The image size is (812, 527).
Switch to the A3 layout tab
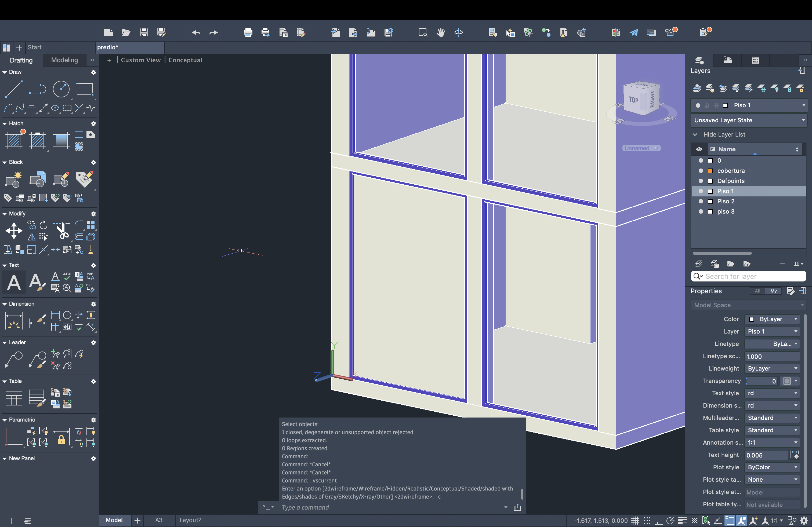coord(159,520)
